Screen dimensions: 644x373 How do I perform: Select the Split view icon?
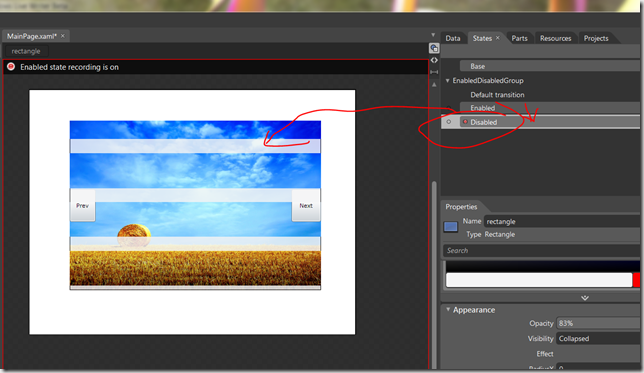tap(434, 72)
